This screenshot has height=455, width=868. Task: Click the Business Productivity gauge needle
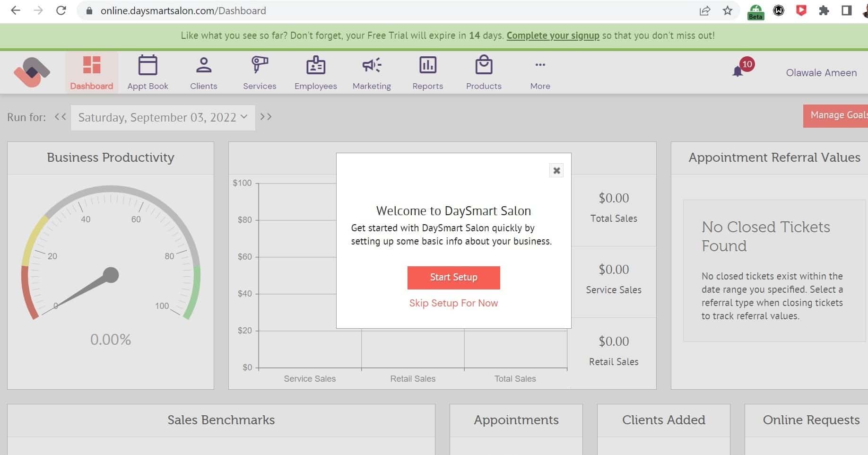85,289
